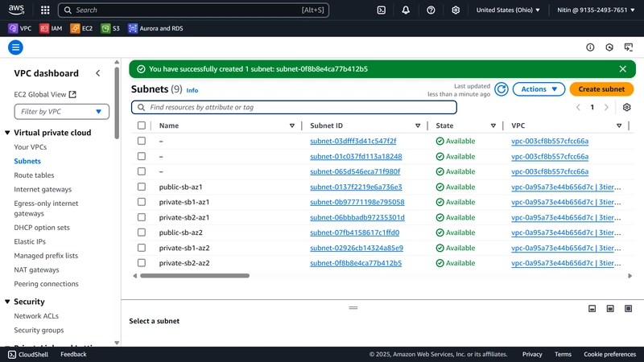Go to Your VPCs
The height and width of the screenshot is (362, 644).
click(30, 147)
